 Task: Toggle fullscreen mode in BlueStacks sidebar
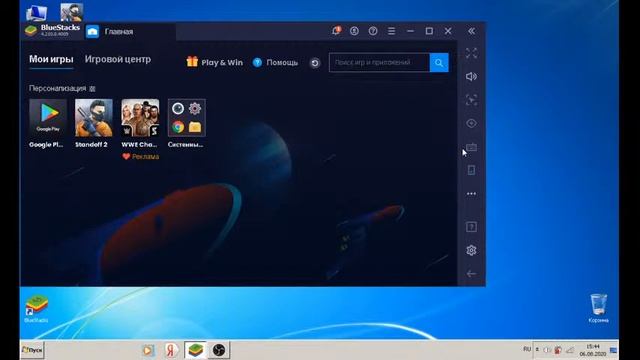[x=471, y=53]
